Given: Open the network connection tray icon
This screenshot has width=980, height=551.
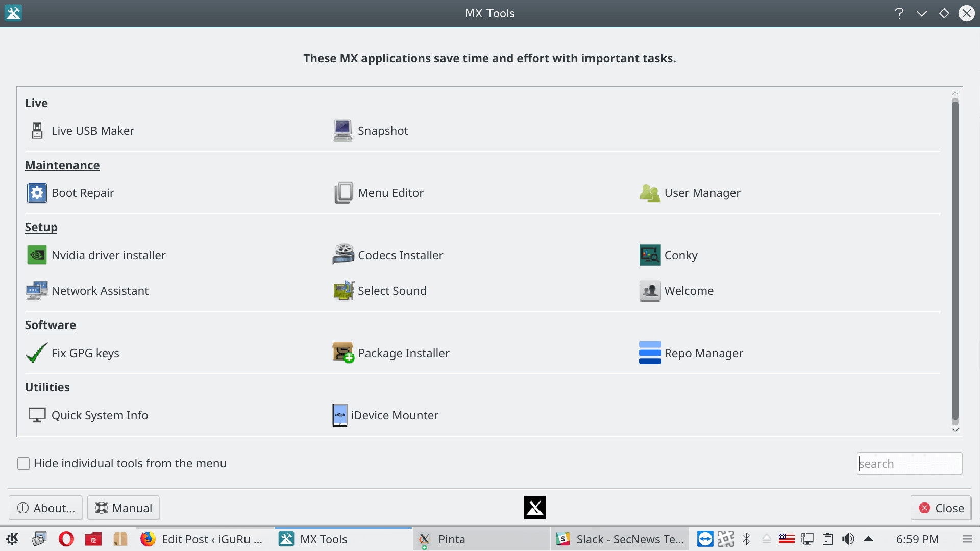Looking at the screenshot, I should pos(807,539).
